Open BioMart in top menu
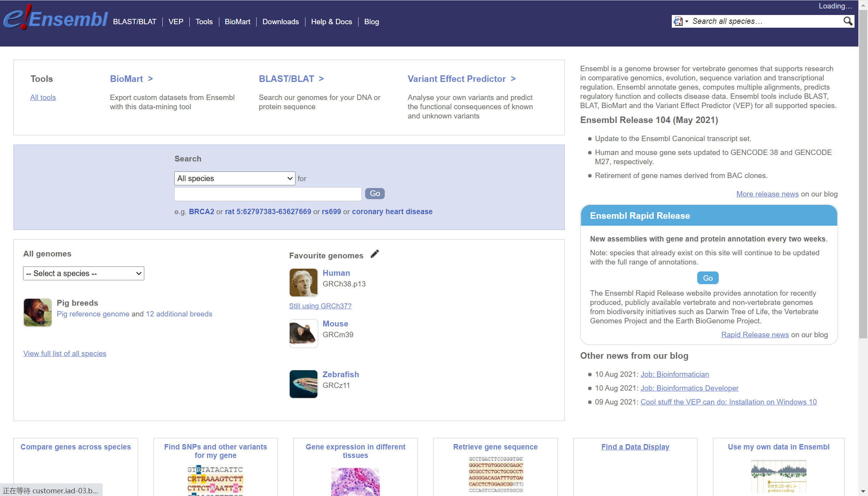 pos(237,22)
